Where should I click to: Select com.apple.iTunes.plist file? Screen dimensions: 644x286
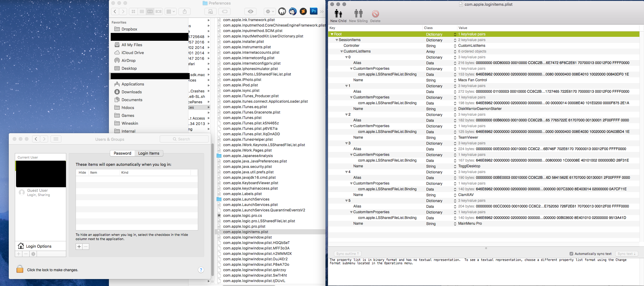pos(242,118)
